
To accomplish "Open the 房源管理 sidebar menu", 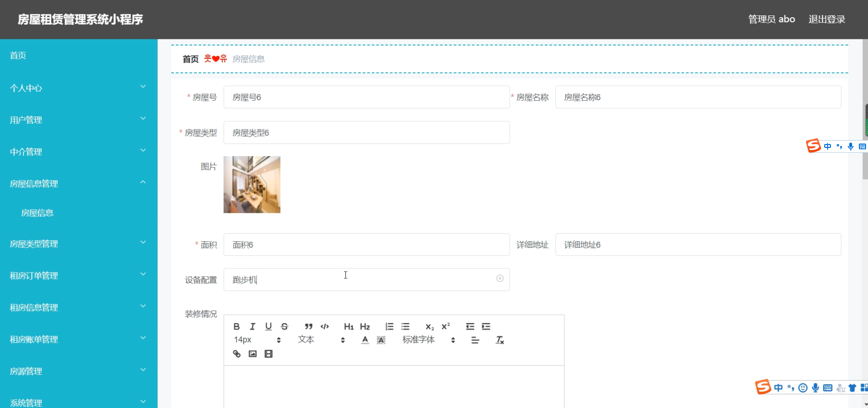I will (x=78, y=371).
